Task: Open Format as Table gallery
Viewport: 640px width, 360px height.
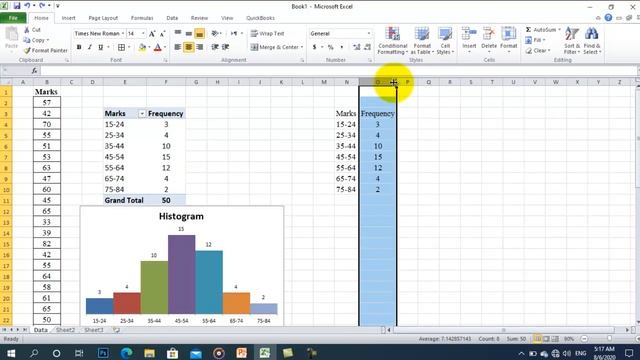Action: [422, 41]
